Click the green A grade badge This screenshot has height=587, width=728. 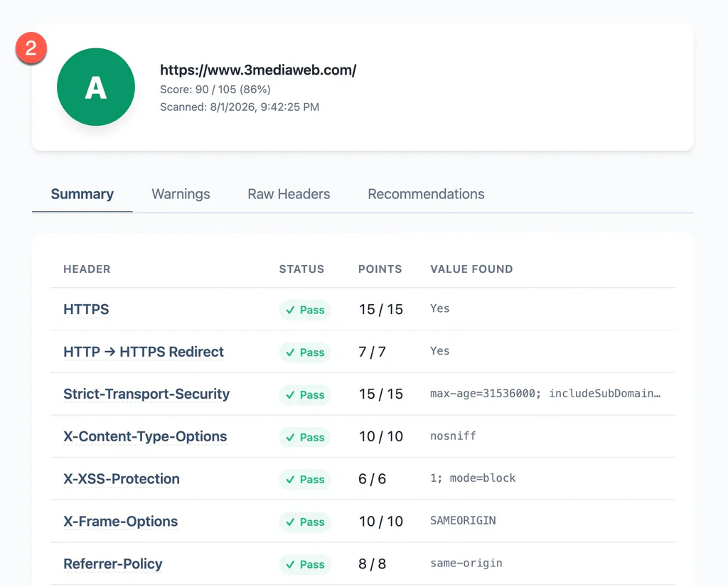96,87
